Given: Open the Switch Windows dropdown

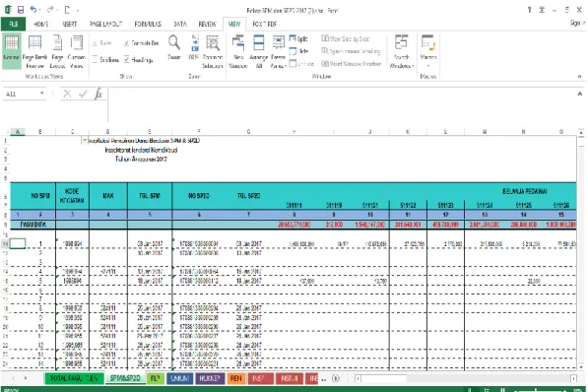Looking at the screenshot, I should click(401, 51).
